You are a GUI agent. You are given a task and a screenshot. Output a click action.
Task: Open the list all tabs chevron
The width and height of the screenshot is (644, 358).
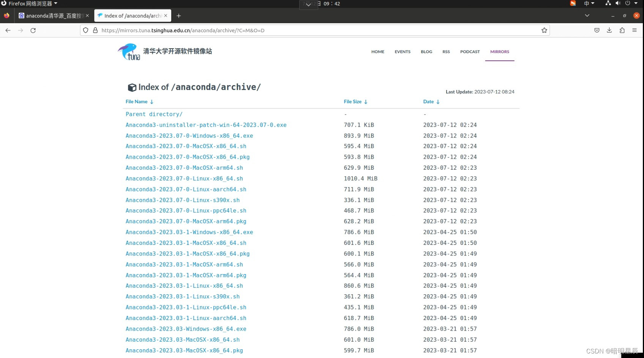[587, 16]
